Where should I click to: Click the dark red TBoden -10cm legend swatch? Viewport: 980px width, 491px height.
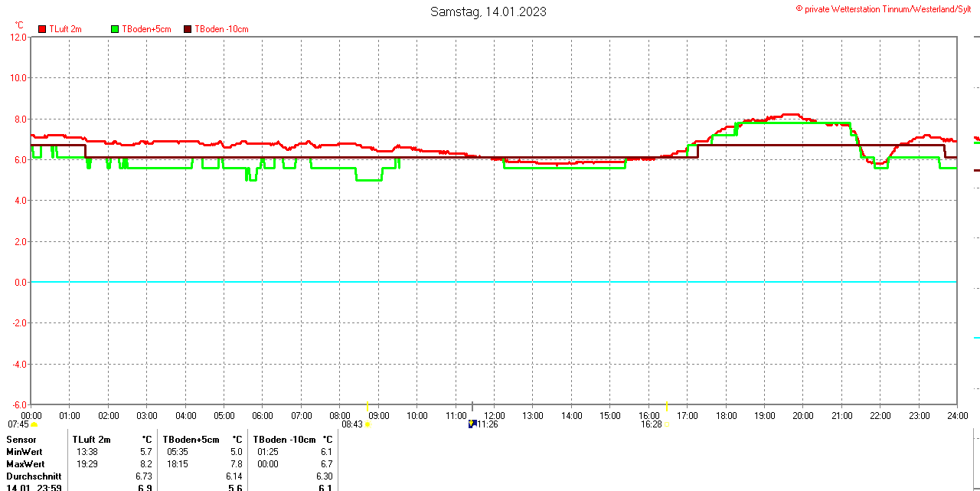click(x=188, y=29)
